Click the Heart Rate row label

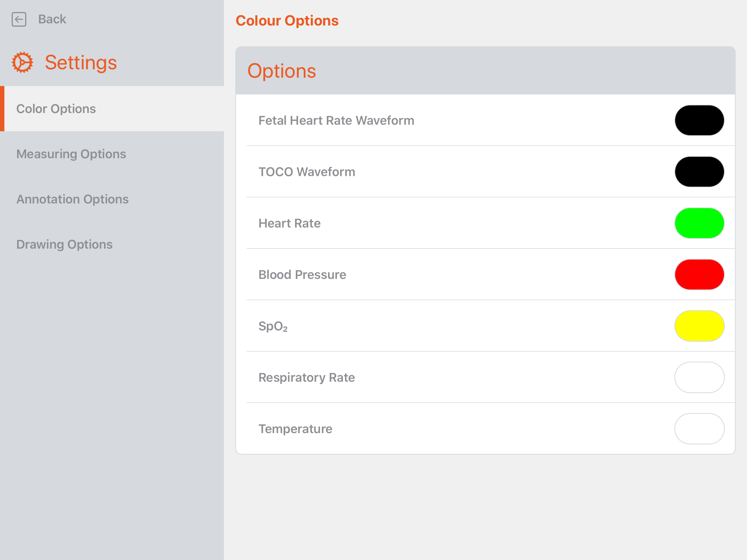[289, 223]
